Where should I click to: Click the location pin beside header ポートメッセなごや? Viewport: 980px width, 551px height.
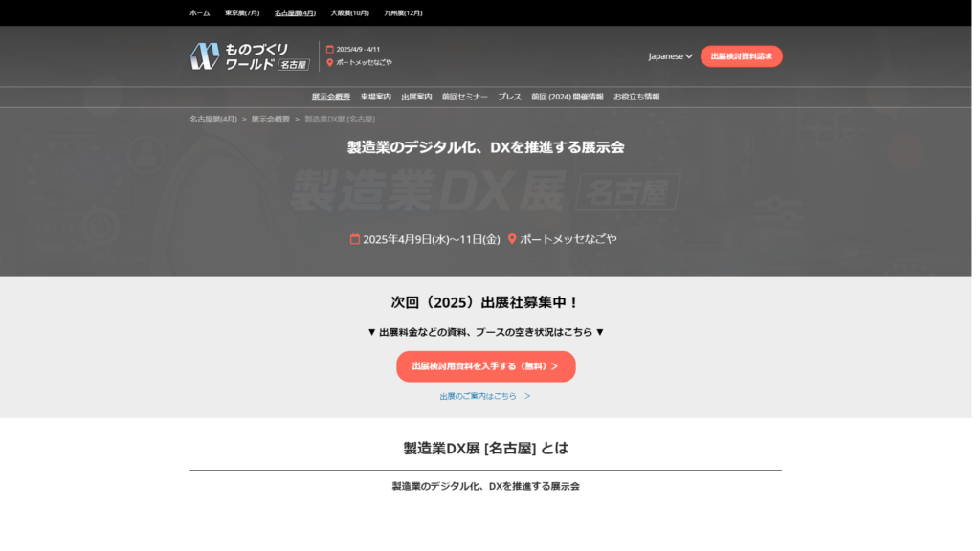pyautogui.click(x=330, y=62)
